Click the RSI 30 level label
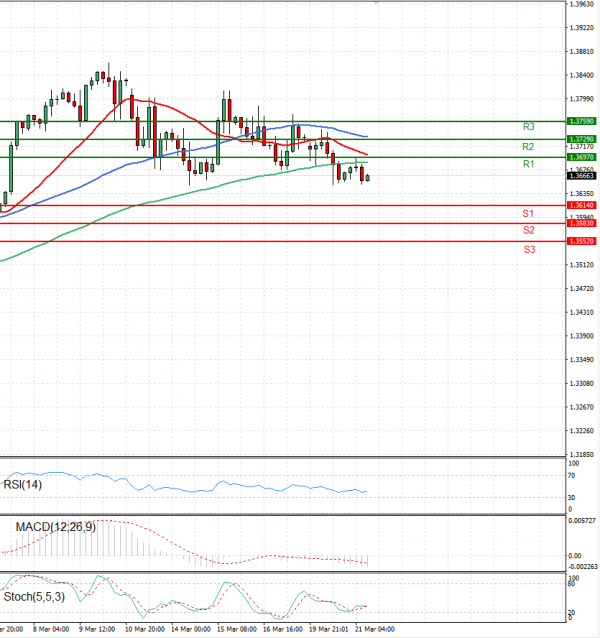This screenshot has height=638, width=600. pos(572,498)
